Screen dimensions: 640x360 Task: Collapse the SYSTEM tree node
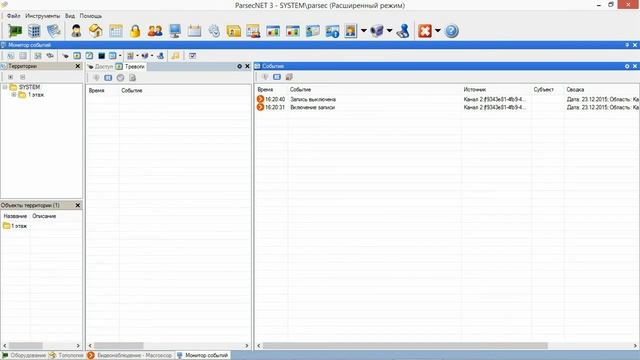click(5, 87)
